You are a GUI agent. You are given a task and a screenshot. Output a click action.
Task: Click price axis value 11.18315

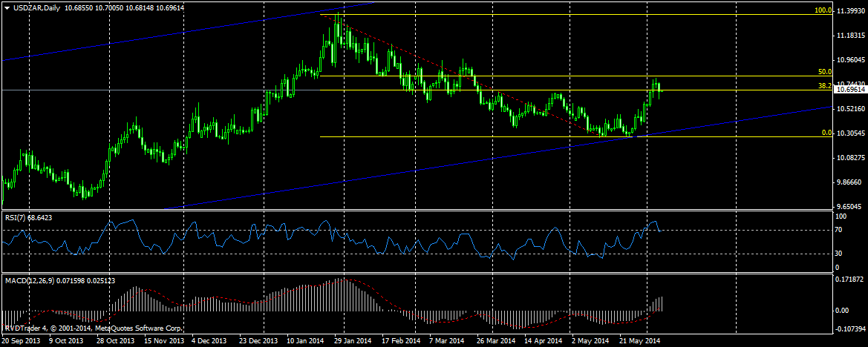pos(852,36)
